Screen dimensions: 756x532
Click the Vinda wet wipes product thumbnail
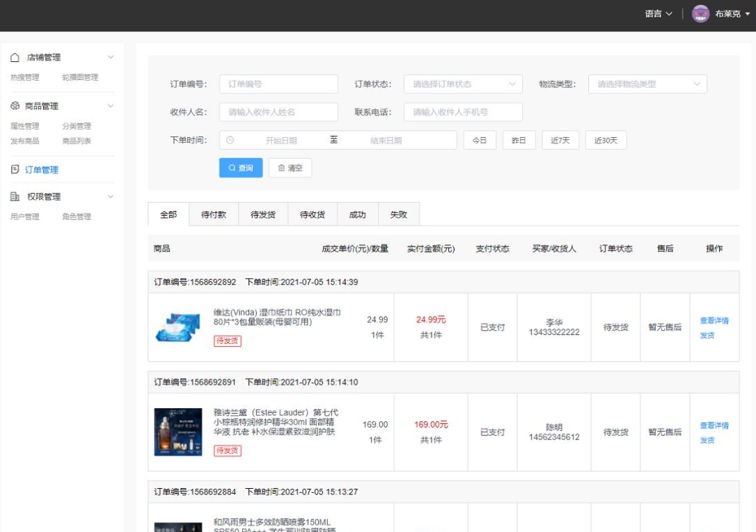178,327
